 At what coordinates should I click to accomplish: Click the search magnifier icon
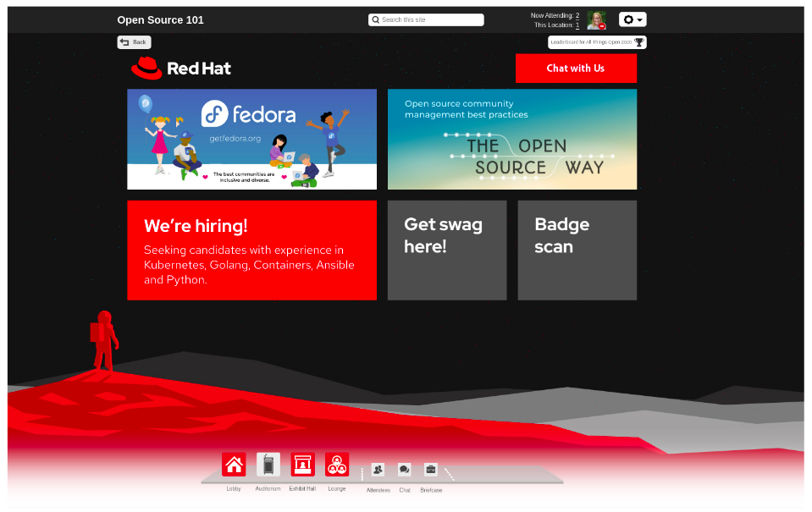(x=376, y=19)
